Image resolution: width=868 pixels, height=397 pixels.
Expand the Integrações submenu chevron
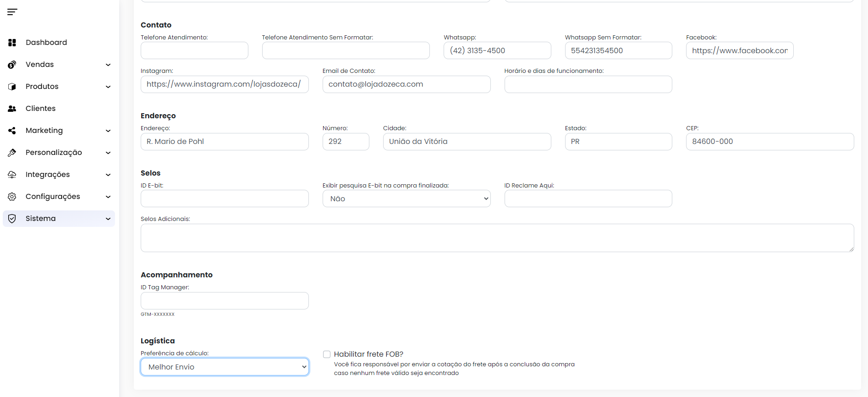(108, 175)
